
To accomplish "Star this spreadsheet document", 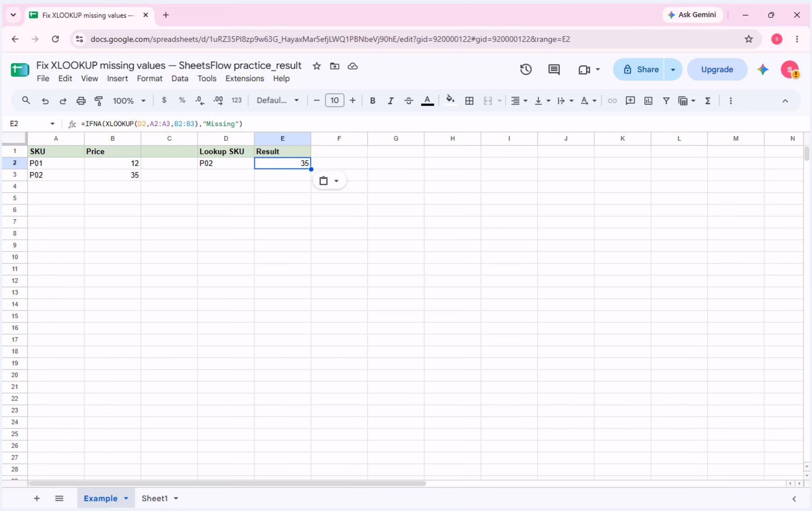I will [317, 66].
